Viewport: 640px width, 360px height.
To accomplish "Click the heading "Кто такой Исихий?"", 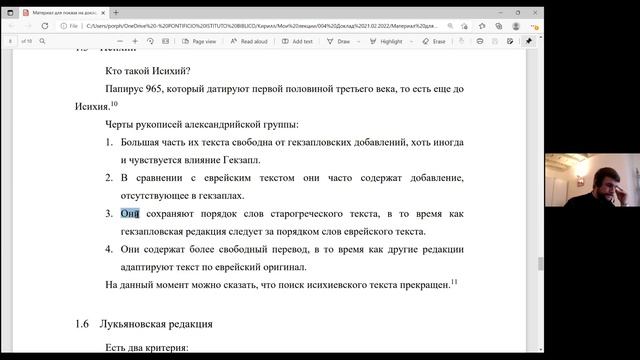I will click(x=148, y=71).
